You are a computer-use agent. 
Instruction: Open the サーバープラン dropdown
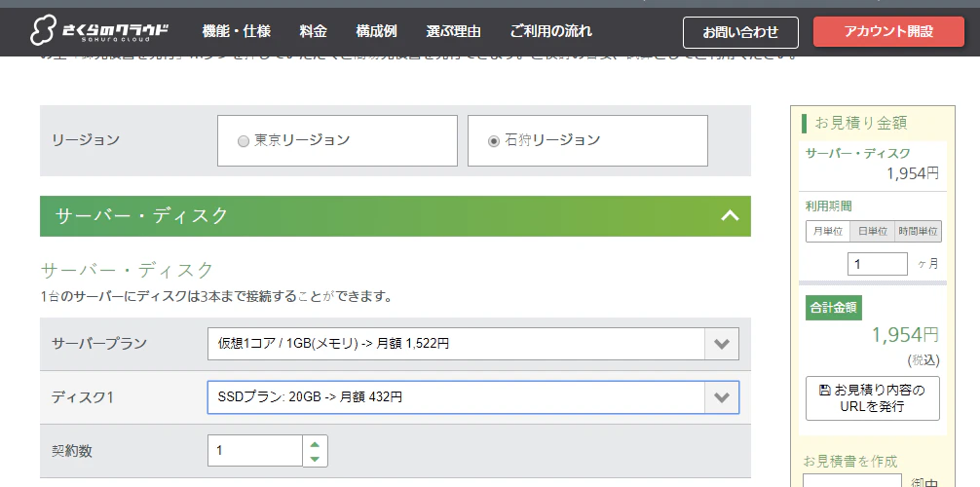pyautogui.click(x=473, y=344)
